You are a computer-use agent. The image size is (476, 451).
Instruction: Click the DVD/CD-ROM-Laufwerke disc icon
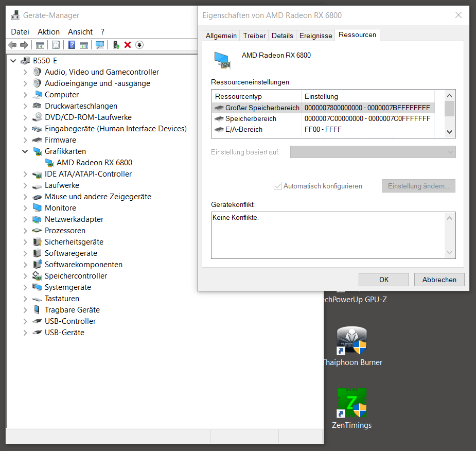(37, 117)
